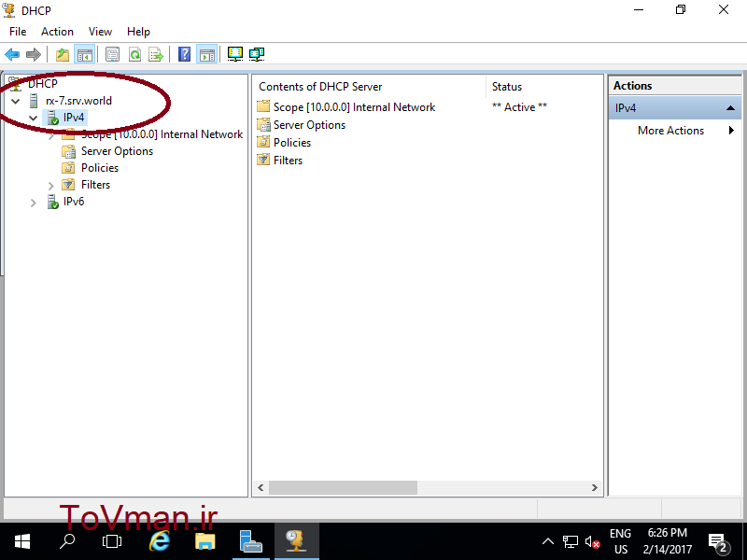Open the View menu
Viewport: 747px width, 560px height.
point(101,32)
